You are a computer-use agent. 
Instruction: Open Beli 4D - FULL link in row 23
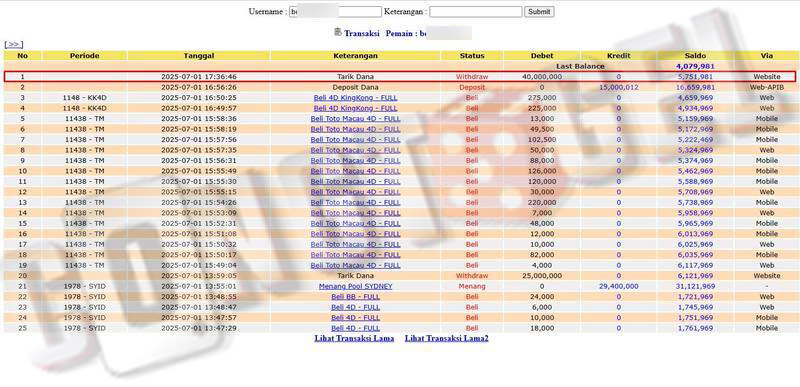point(356,307)
